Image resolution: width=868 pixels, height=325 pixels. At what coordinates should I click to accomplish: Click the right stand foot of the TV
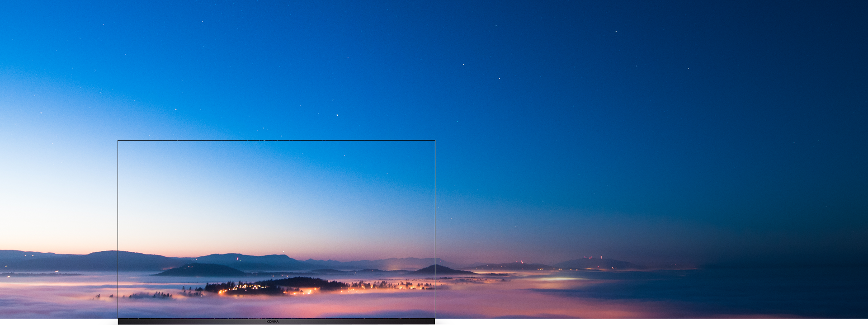click(445, 322)
